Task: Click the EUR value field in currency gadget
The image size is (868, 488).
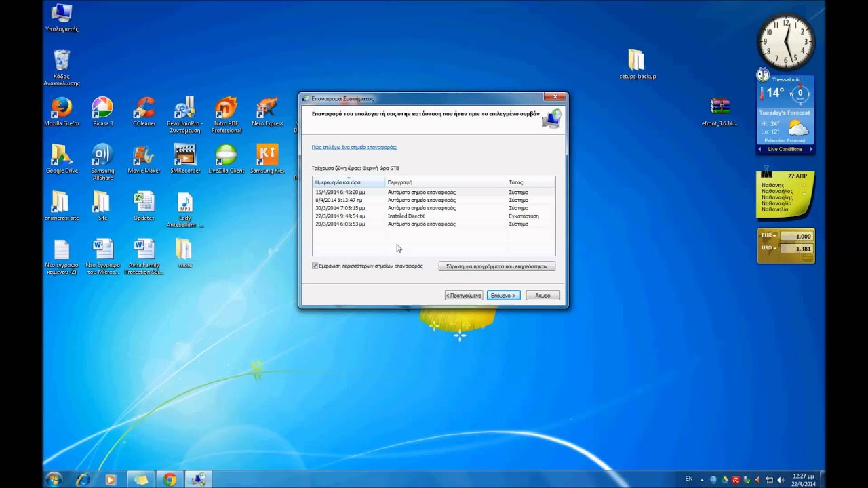Action: pyautogui.click(x=796, y=236)
